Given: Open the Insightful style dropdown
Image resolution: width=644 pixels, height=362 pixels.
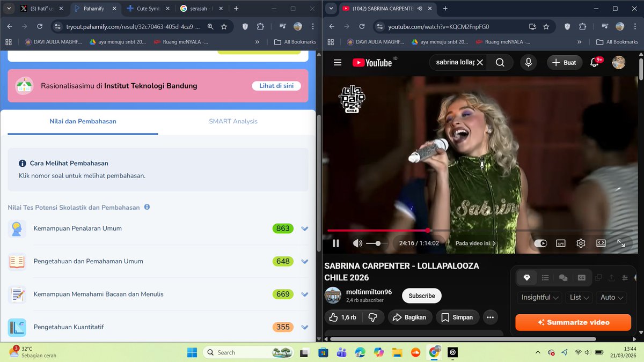Looking at the screenshot, I should pos(540,297).
